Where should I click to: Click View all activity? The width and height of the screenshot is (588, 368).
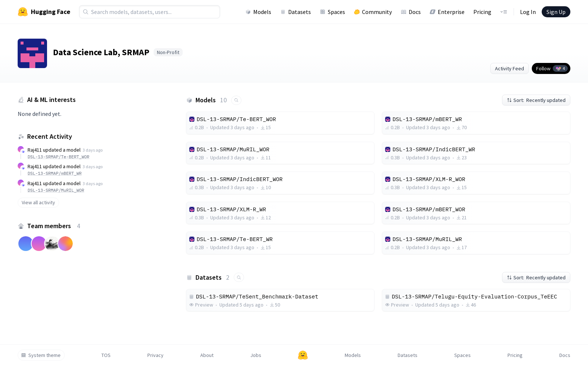click(x=38, y=202)
